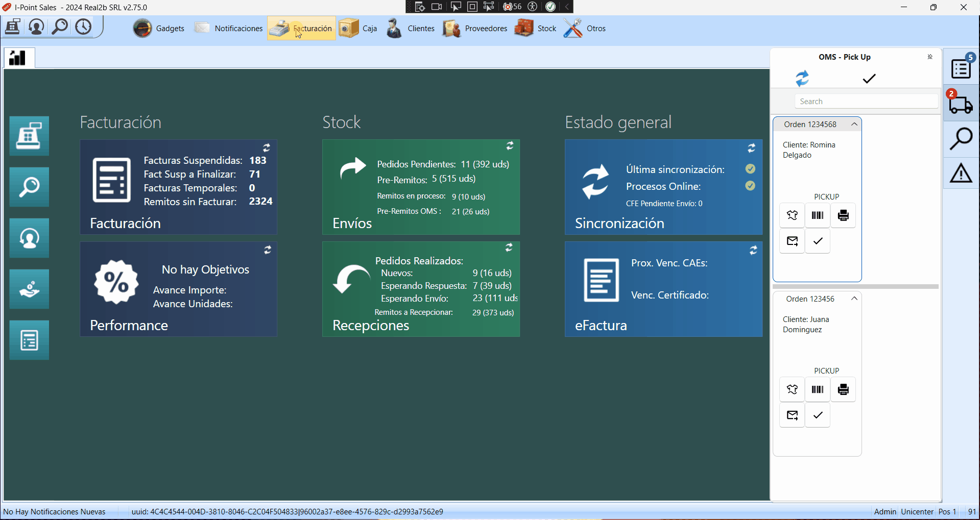Viewport: 980px width, 520px height.
Task: Click the barcode icon for Orden 1234568
Action: pyautogui.click(x=818, y=215)
